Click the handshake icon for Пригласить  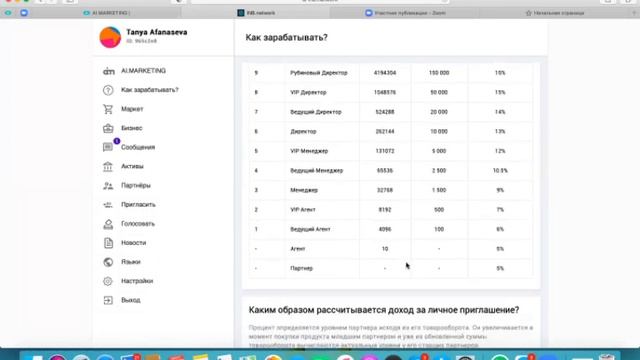click(108, 205)
